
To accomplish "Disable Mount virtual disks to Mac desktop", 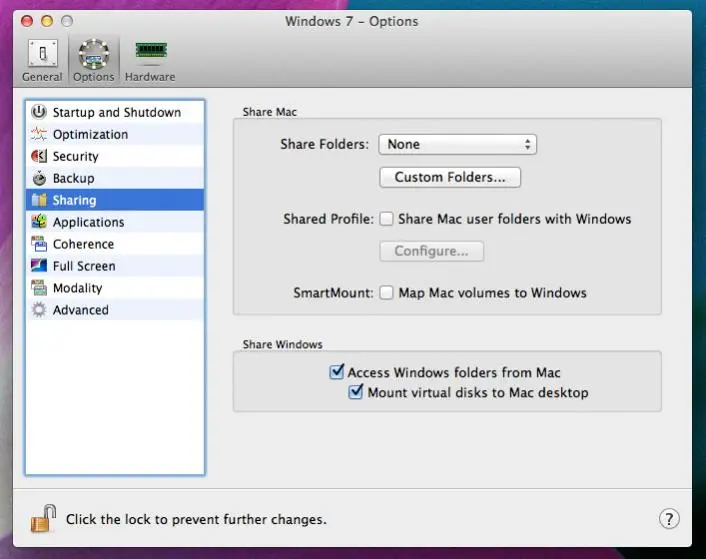I will click(x=356, y=393).
